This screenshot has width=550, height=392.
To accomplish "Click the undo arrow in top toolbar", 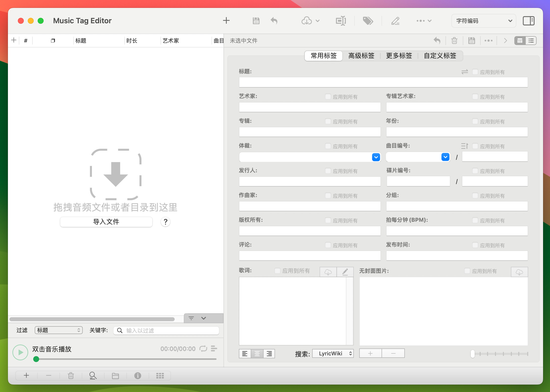I will click(x=274, y=21).
